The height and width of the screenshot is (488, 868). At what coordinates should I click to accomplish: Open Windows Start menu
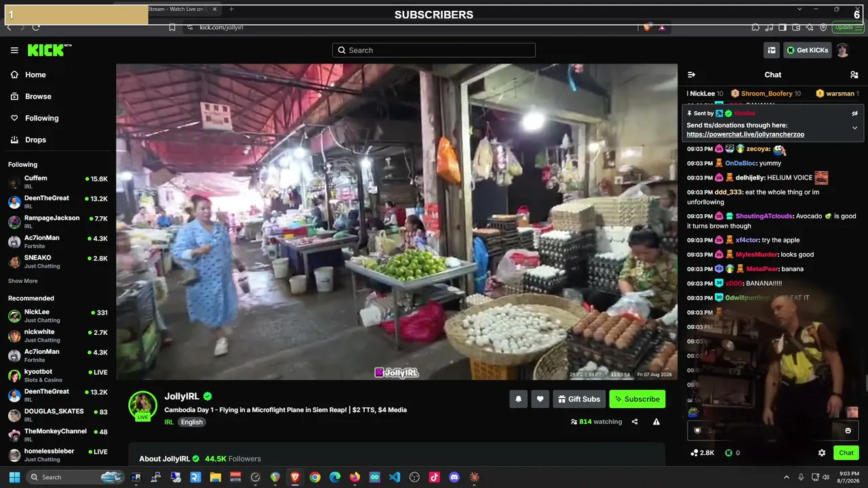point(14,477)
